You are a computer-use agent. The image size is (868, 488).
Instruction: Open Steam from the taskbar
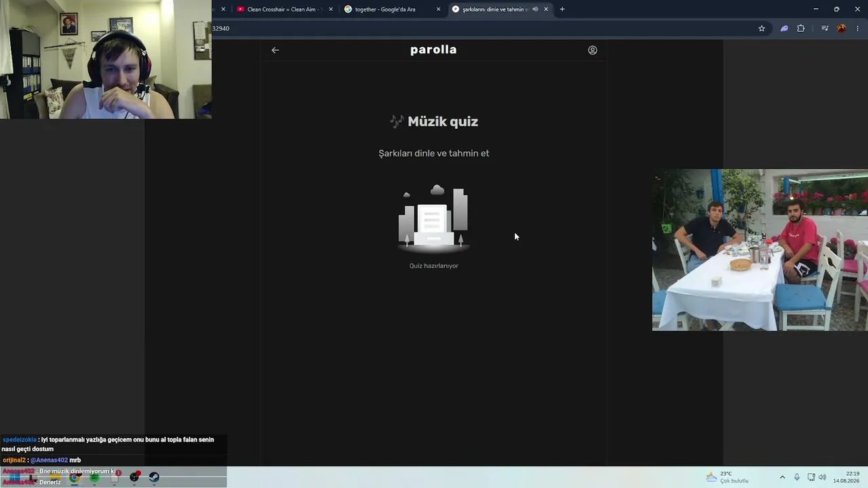[x=154, y=477]
